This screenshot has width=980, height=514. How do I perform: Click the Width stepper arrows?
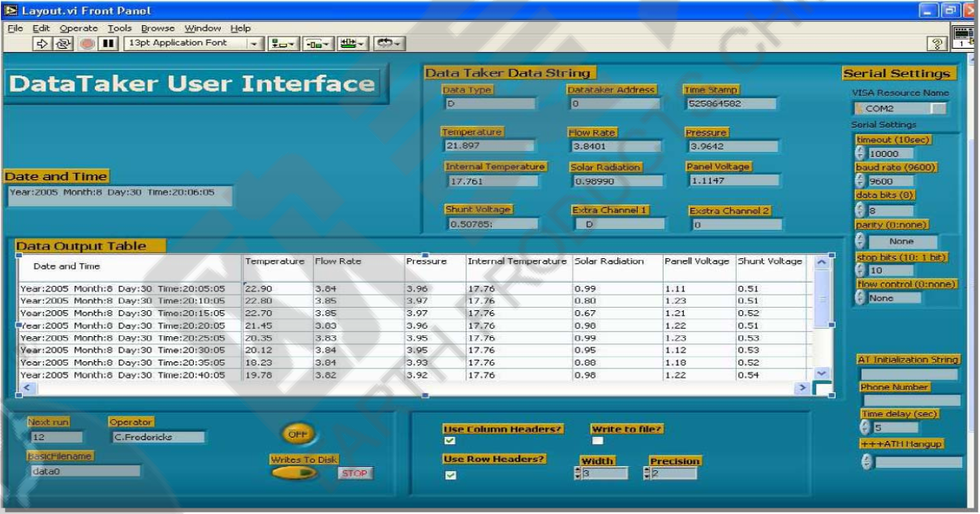(577, 473)
